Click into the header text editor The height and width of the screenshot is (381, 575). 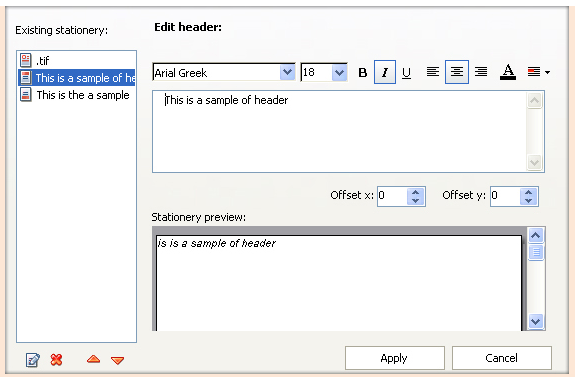point(340,132)
